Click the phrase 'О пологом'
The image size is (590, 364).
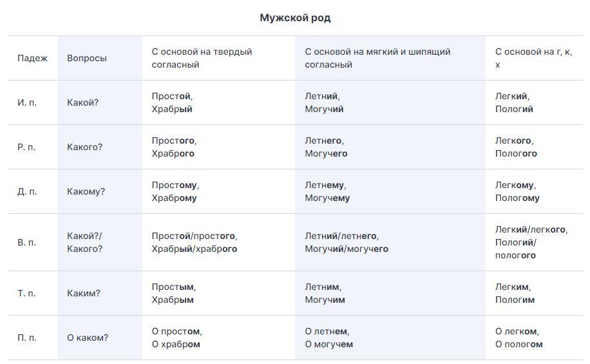[519, 345]
